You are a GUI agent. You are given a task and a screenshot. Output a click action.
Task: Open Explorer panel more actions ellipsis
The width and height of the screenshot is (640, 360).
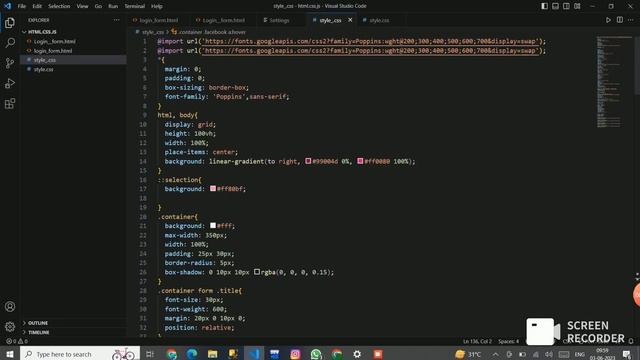tap(117, 20)
